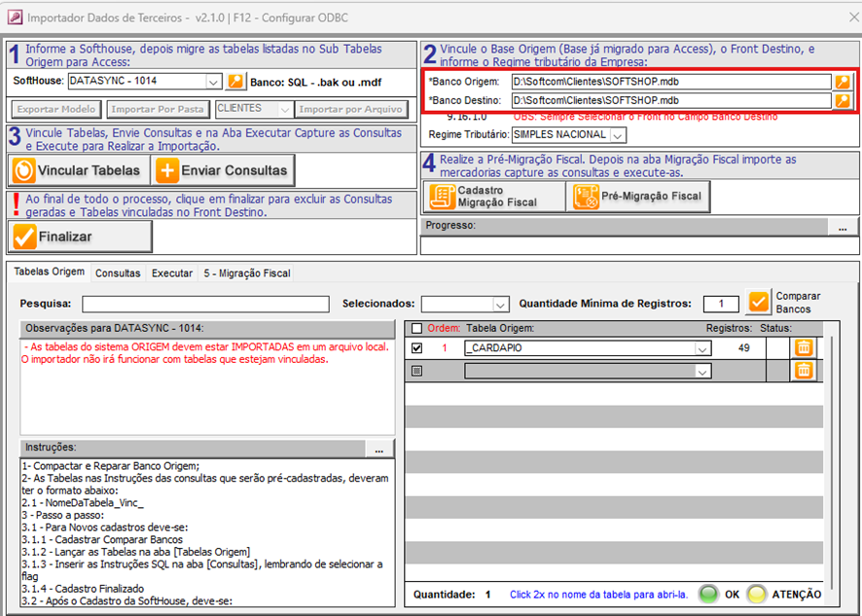Click the Pré-Migração Fiscal button
Image resolution: width=862 pixels, height=616 pixels.
point(638,196)
